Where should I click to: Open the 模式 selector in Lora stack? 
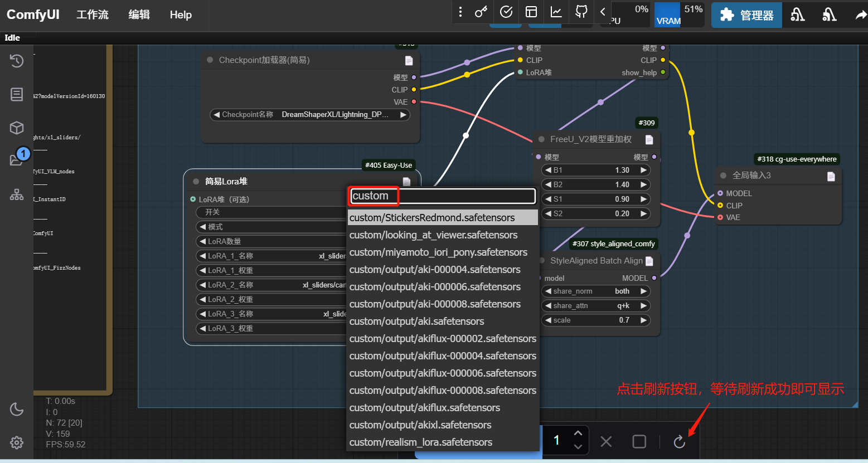click(271, 227)
